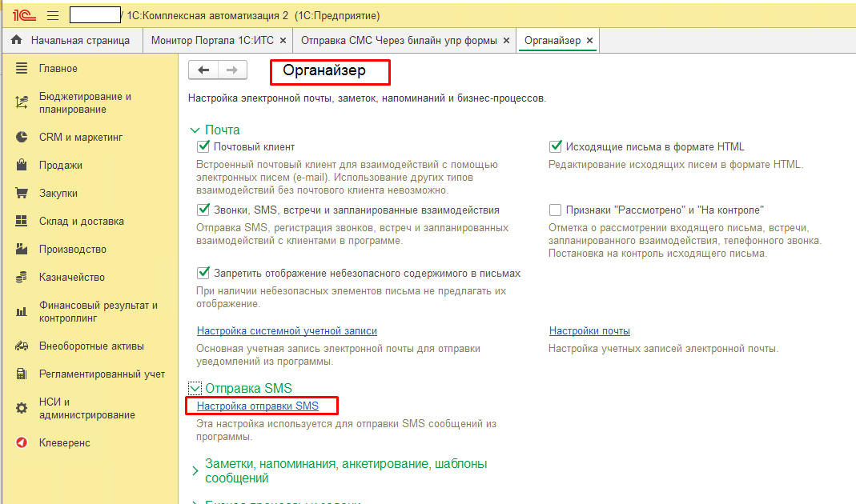Click the Главное section icon

22,68
